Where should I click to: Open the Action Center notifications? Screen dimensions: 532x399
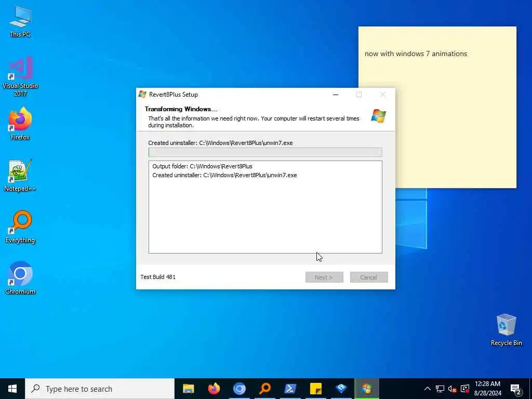tap(515, 389)
